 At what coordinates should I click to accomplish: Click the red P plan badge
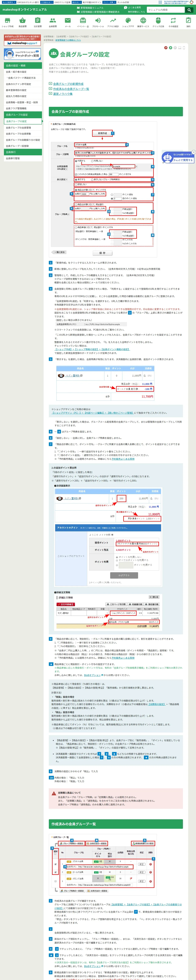pyautogui.click(x=166, y=48)
